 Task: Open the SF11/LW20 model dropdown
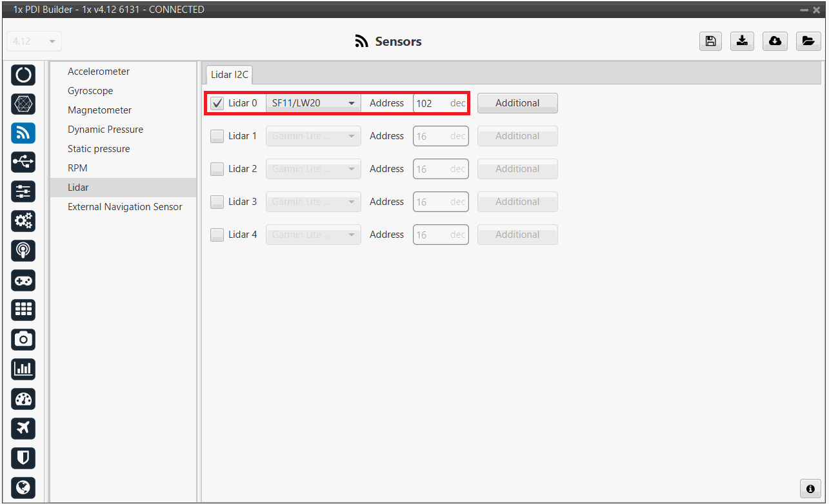tap(314, 103)
